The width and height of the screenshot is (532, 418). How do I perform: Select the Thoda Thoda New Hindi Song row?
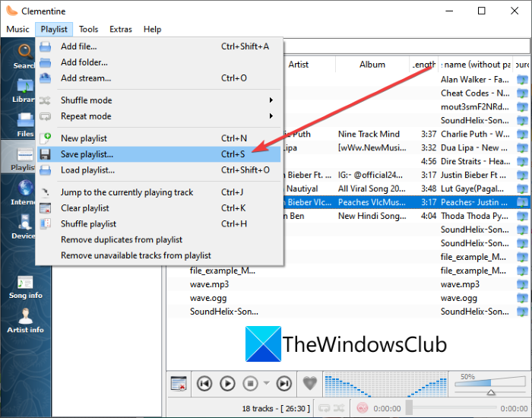pyautogui.click(x=406, y=216)
